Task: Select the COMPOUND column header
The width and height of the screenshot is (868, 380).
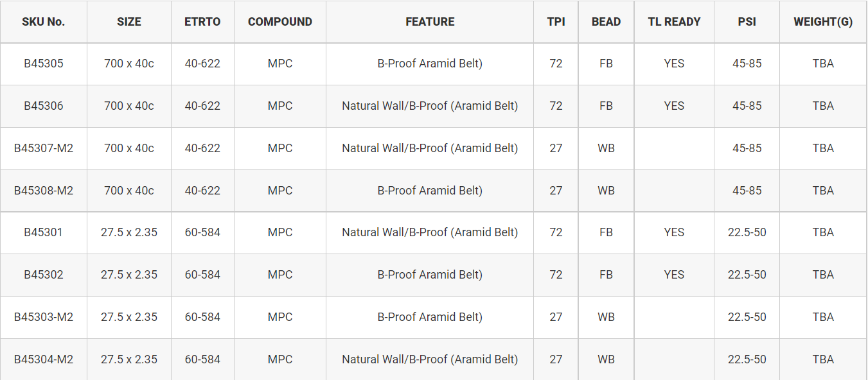Action: click(280, 22)
